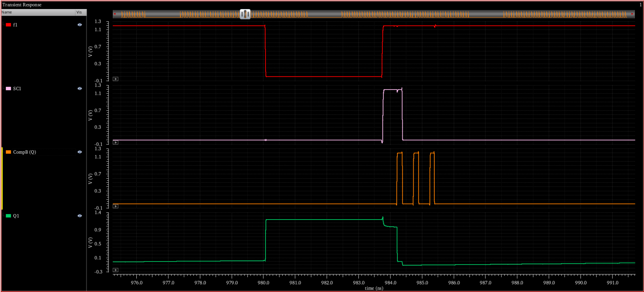Viewport: 644px width, 292px height.
Task: Select the CompB (Q) signal name
Action: [25, 152]
